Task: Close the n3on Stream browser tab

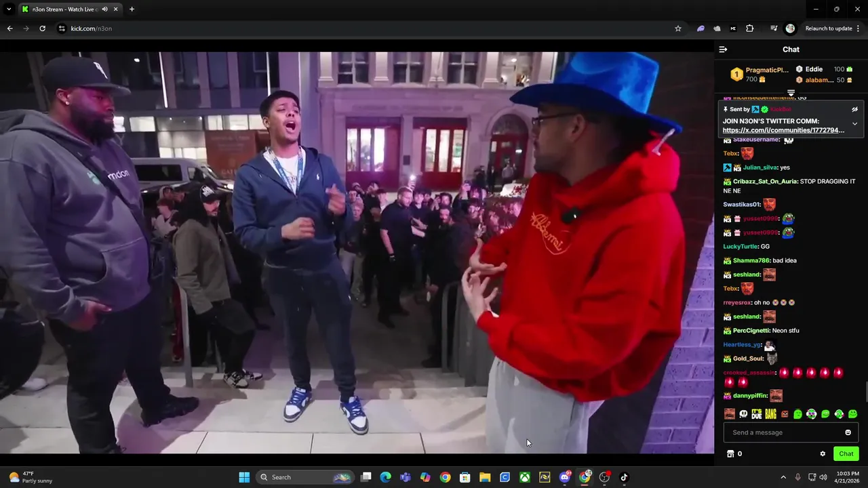Action: coord(115,9)
